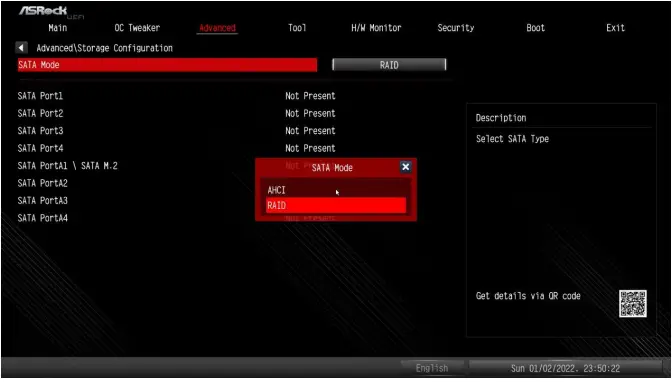Select the SATA PortA4 row
672x382 pixels.
[x=42, y=218]
